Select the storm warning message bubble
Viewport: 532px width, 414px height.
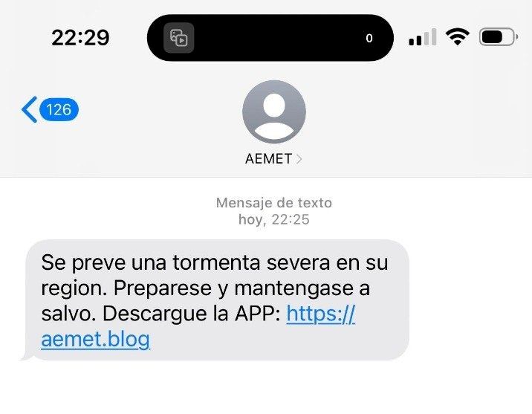[218, 300]
